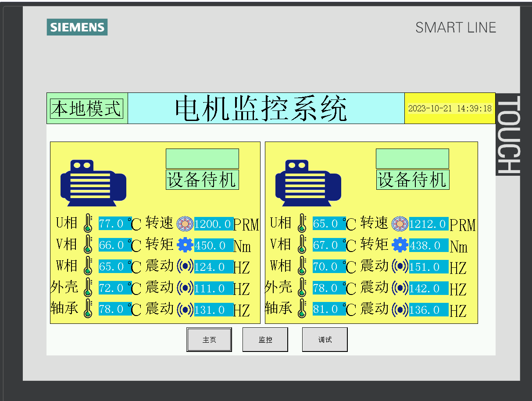This screenshot has height=401, width=532.
Task: Click left panel first 震动 vibration icon
Action: (x=185, y=266)
